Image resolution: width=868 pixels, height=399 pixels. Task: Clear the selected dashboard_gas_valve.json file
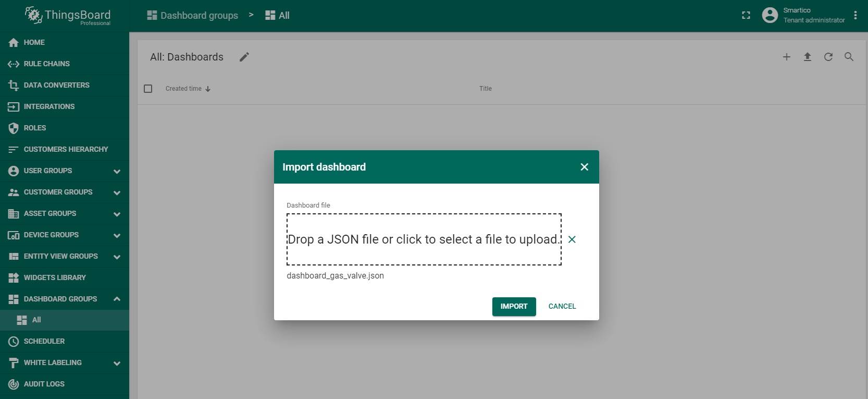pos(572,239)
